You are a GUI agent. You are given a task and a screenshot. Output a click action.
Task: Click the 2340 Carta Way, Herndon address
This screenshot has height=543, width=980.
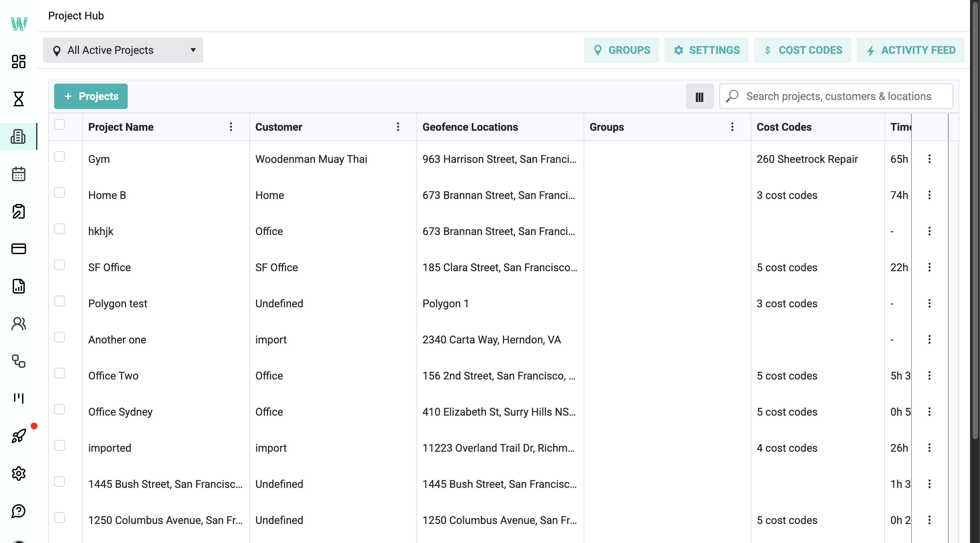pos(492,340)
